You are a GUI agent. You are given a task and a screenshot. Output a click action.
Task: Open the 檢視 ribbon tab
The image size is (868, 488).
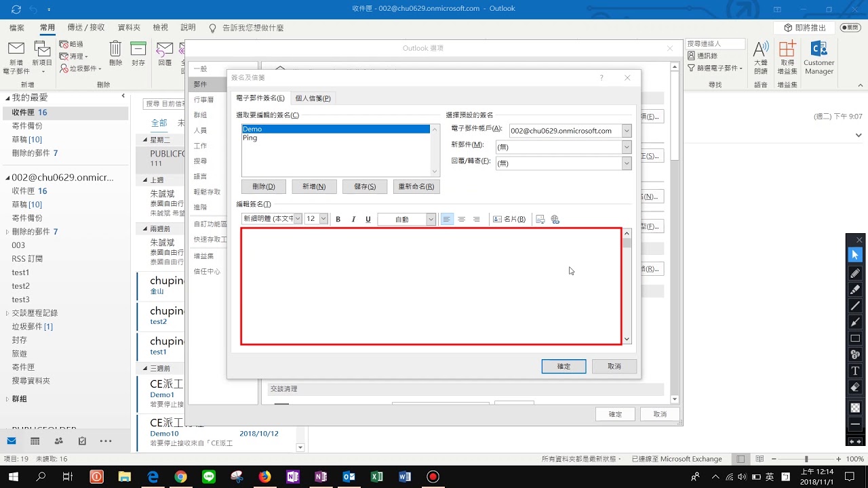(x=161, y=28)
